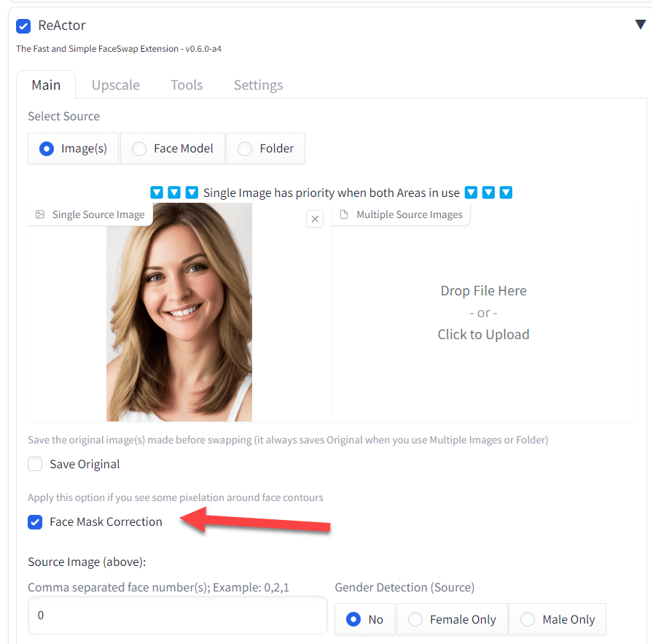The width and height of the screenshot is (653, 644).
Task: Set gender detection to Male Only
Action: [x=558, y=619]
